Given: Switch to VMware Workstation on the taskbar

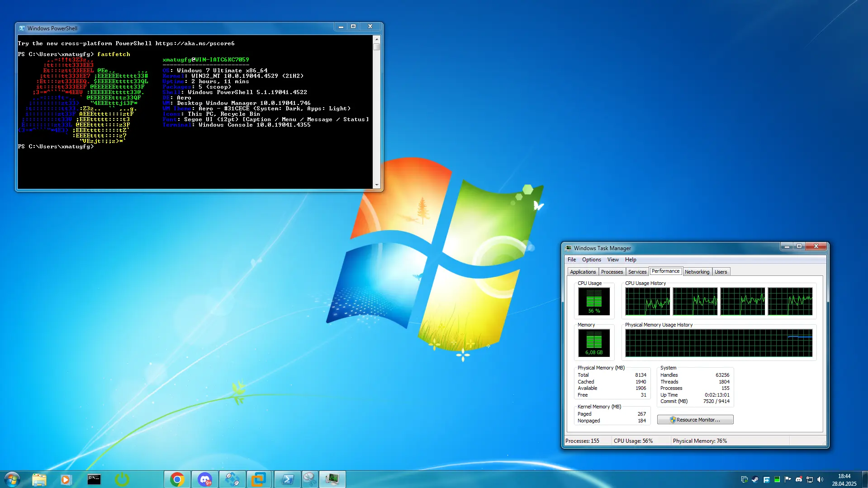Looking at the screenshot, I should point(259,479).
